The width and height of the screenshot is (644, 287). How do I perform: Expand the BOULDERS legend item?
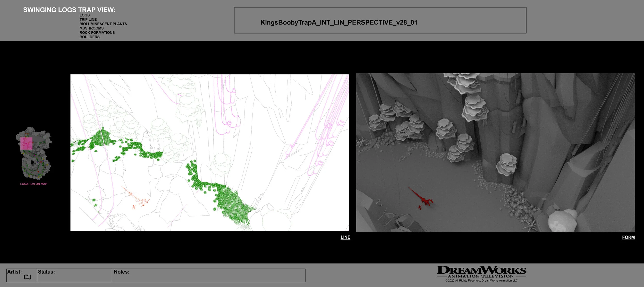coord(89,37)
